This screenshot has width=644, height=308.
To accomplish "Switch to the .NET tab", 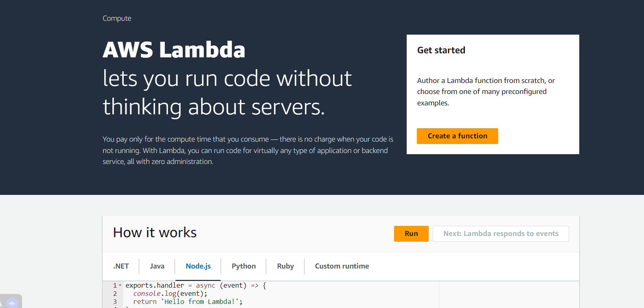I will tap(121, 266).
